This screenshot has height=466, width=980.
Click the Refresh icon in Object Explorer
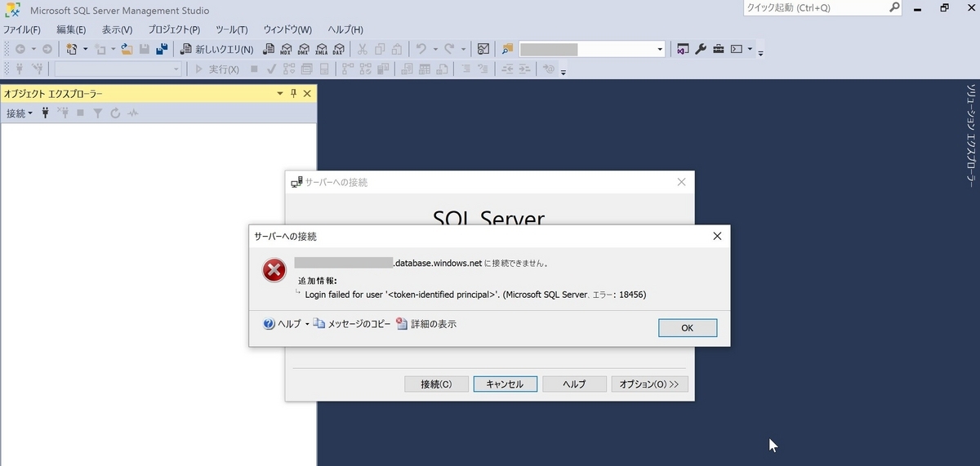pyautogui.click(x=115, y=113)
